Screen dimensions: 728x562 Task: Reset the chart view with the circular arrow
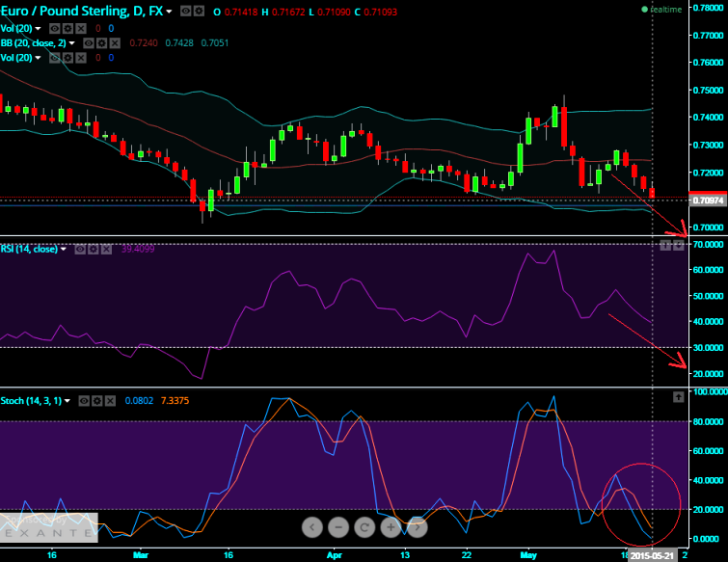[364, 527]
